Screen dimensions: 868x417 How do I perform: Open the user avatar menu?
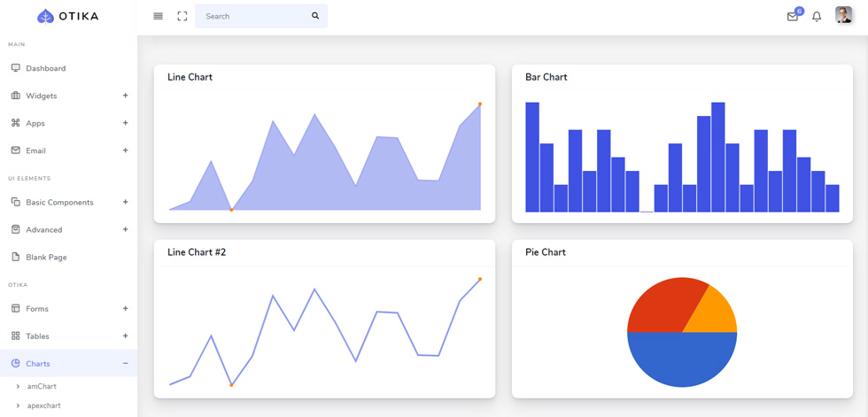click(x=843, y=15)
